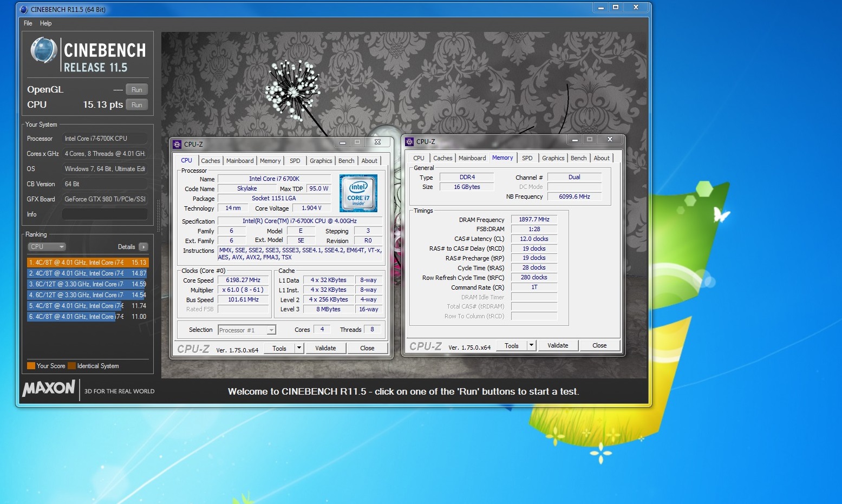Select ranking entry with score 14.59
Screen dimensions: 842x504
click(87, 284)
